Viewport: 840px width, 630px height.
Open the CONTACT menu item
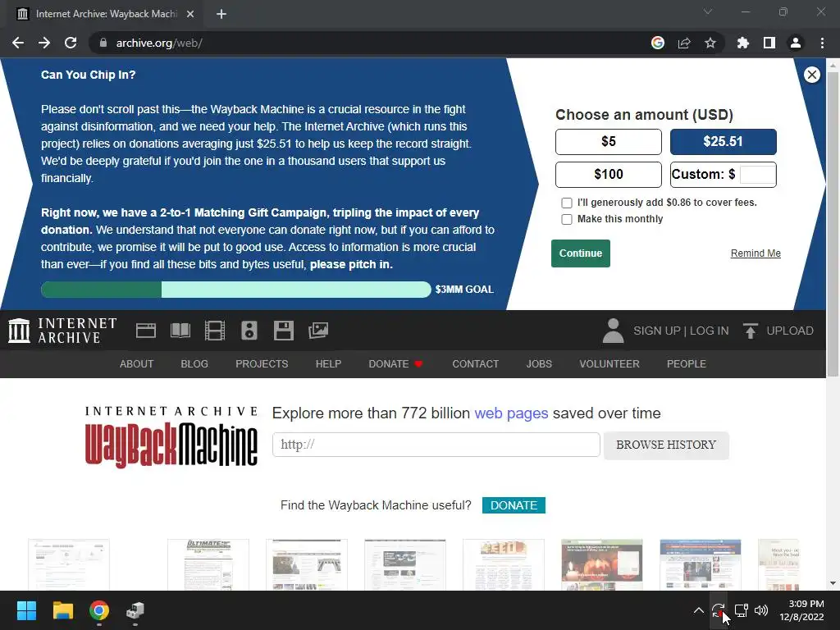tap(475, 363)
